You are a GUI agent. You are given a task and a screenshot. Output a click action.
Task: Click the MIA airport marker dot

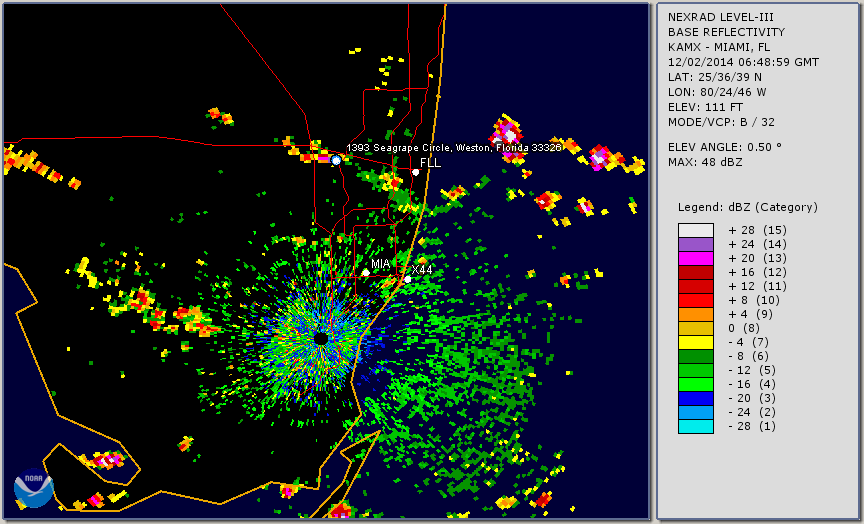coord(366,273)
